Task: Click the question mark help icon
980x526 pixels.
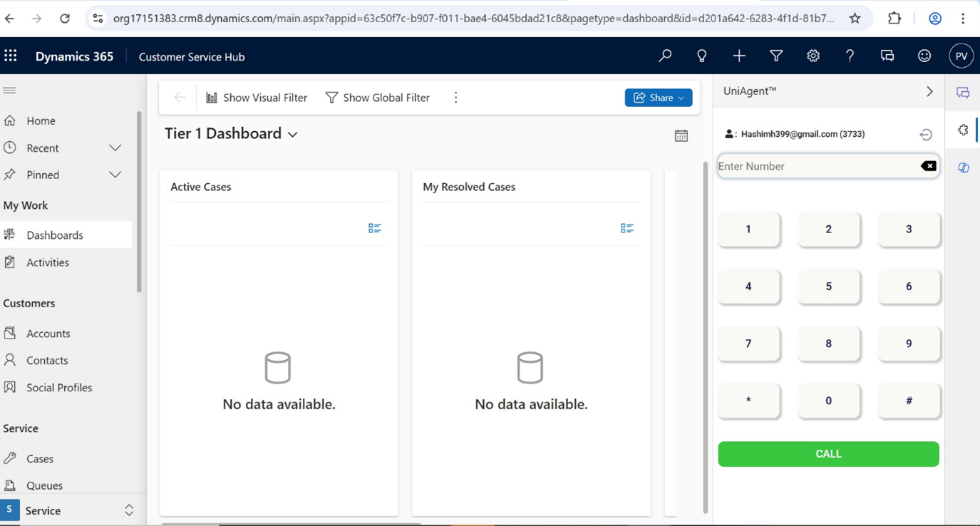Action: point(850,56)
